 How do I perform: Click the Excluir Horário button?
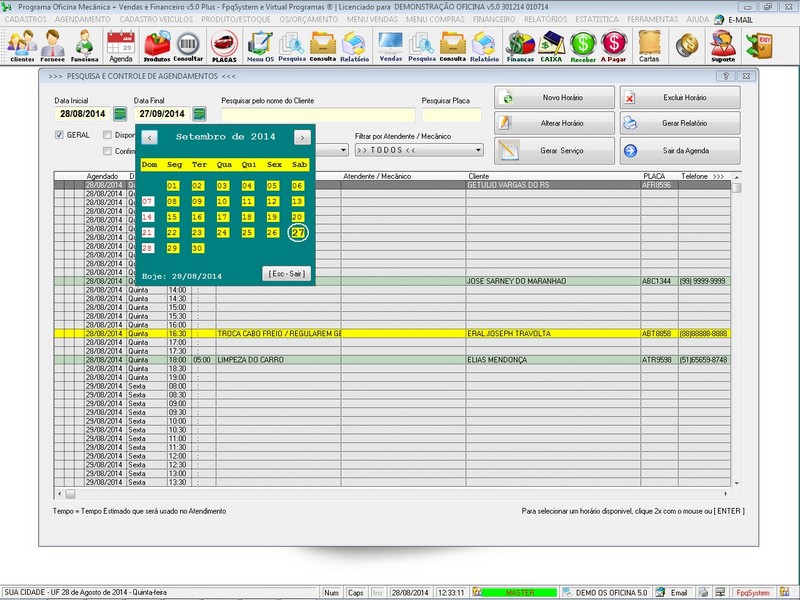pyautogui.click(x=680, y=97)
